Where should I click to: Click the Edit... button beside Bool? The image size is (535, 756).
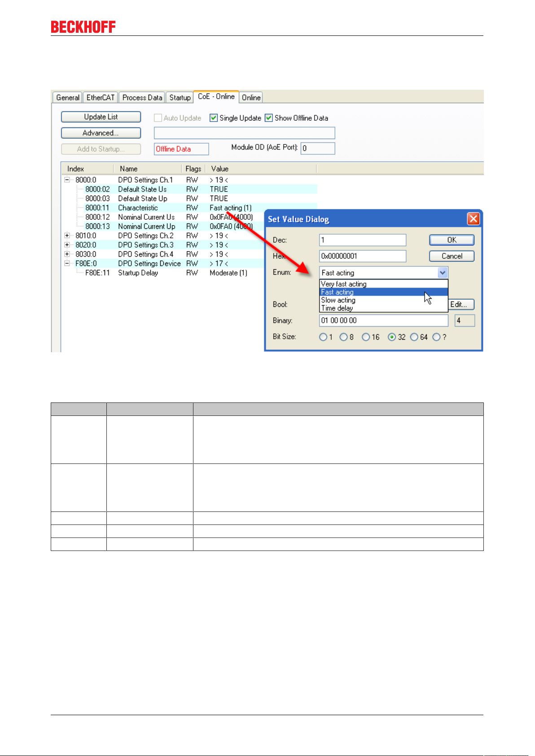coord(461,304)
